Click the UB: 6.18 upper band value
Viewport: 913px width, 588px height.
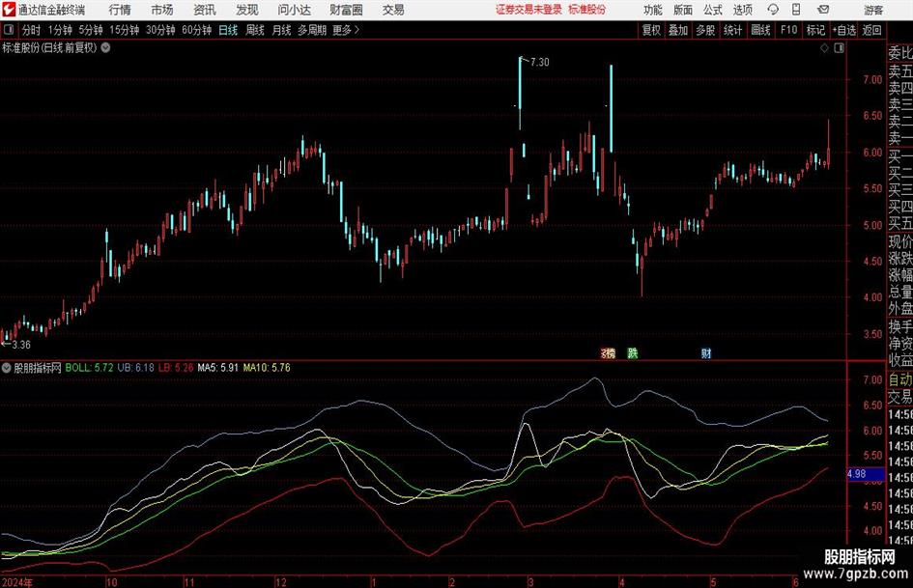(x=135, y=368)
